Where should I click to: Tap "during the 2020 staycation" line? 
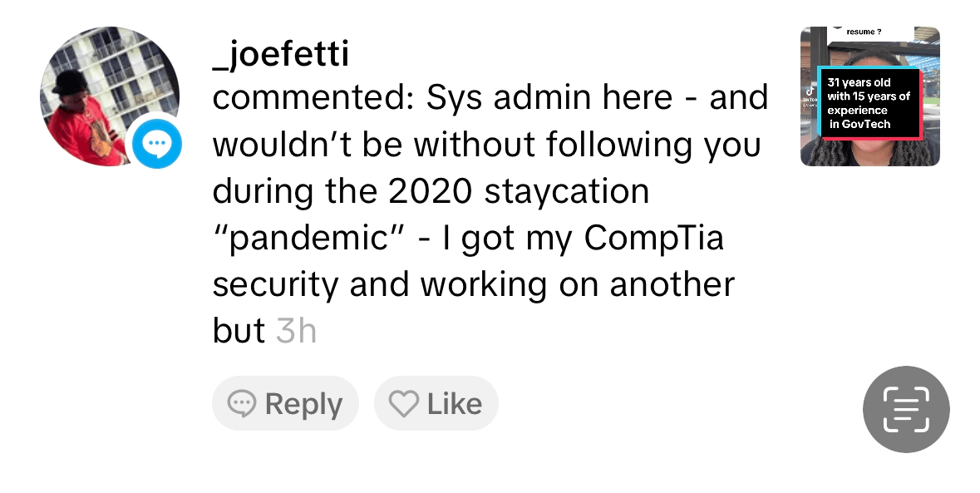click(431, 191)
